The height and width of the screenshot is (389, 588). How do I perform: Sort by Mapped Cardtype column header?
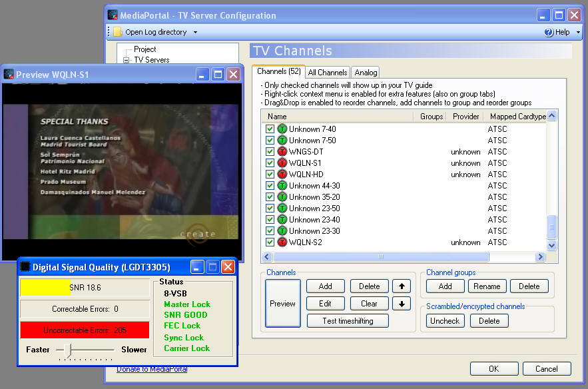point(515,117)
